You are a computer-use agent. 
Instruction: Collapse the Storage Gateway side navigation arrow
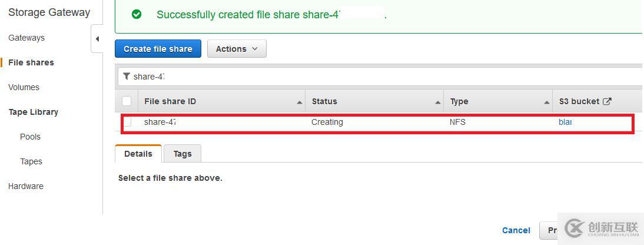tap(97, 39)
